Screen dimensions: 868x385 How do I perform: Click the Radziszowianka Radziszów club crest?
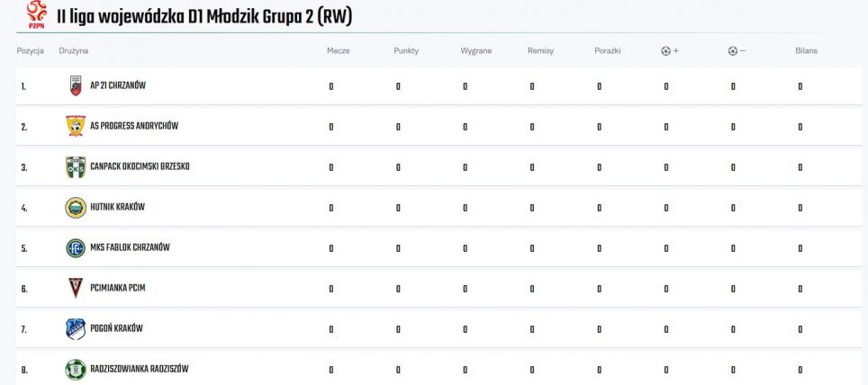tap(76, 369)
